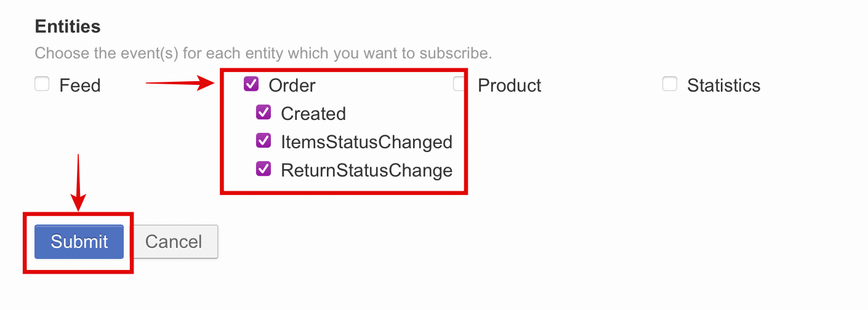Uncheck the Order entity checkbox
868x310 pixels.
tap(251, 84)
